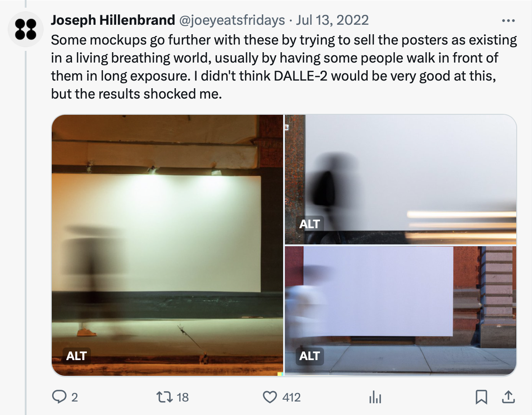The height and width of the screenshot is (415, 532).
Task: Open the large orange-lit billboard photo
Action: click(x=167, y=245)
